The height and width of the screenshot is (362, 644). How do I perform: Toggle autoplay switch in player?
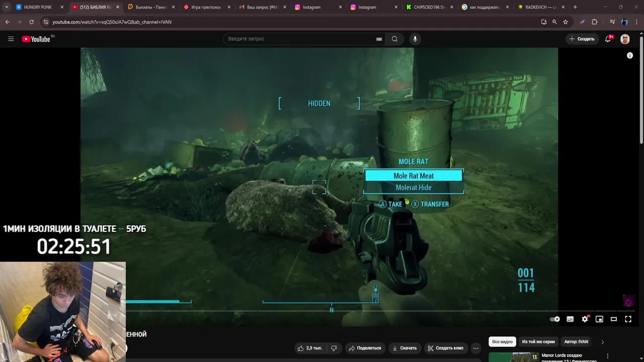555,319
